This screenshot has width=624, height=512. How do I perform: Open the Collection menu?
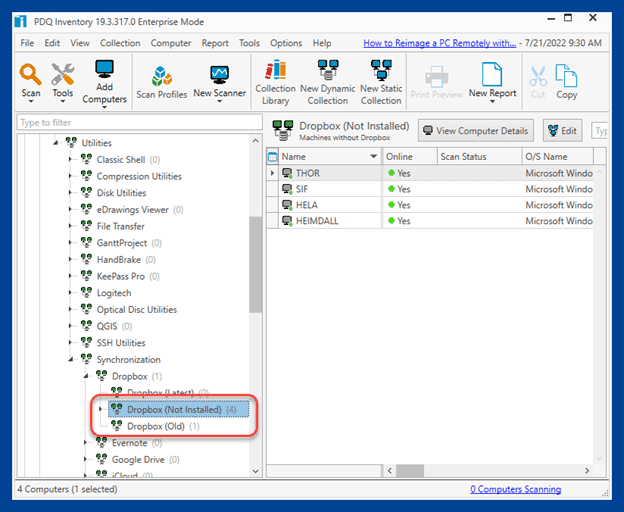tap(120, 43)
